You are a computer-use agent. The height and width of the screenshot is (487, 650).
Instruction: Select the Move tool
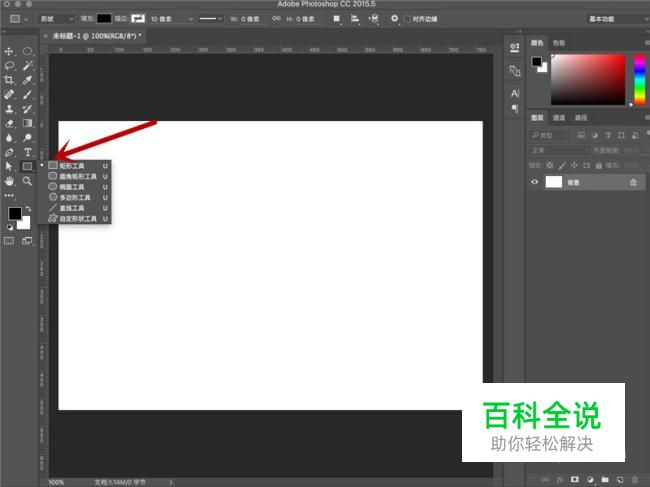(9, 51)
